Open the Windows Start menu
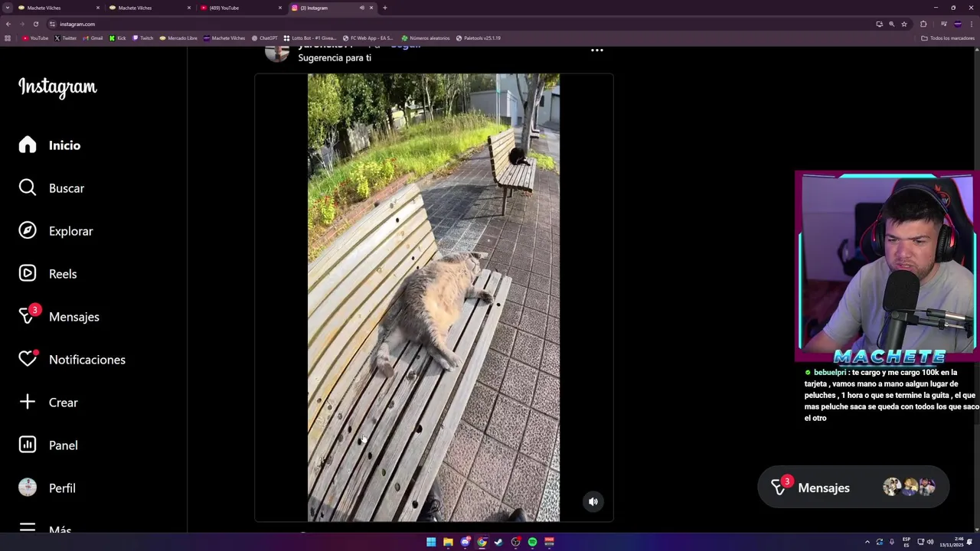Image resolution: width=980 pixels, height=551 pixels. click(431, 542)
